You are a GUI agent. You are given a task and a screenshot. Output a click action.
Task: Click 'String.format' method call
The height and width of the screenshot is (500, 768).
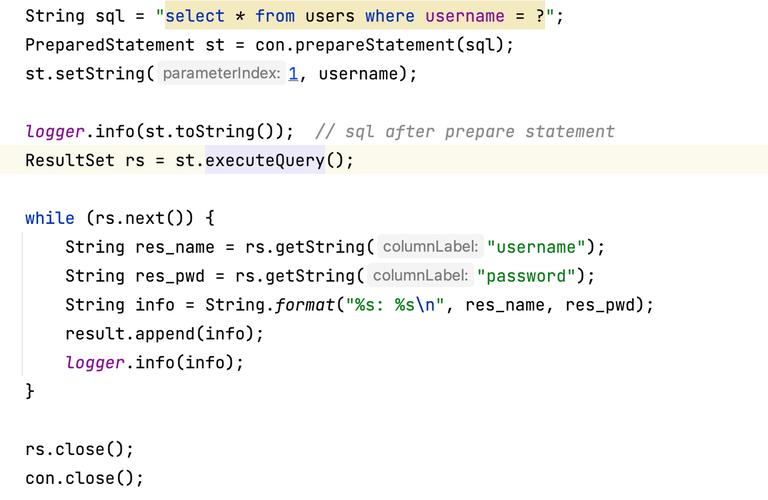point(270,305)
